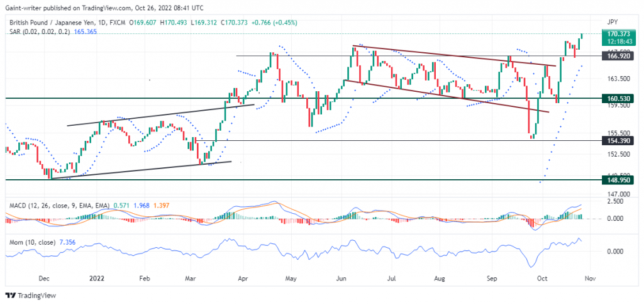Click the Nov label on the time axis
The height and width of the screenshot is (305, 644).
pos(591,278)
